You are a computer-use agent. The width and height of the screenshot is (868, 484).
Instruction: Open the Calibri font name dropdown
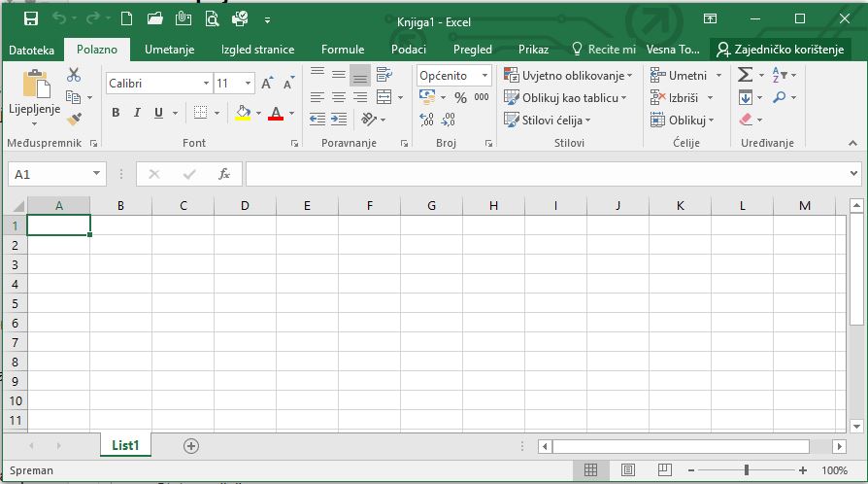click(x=205, y=84)
